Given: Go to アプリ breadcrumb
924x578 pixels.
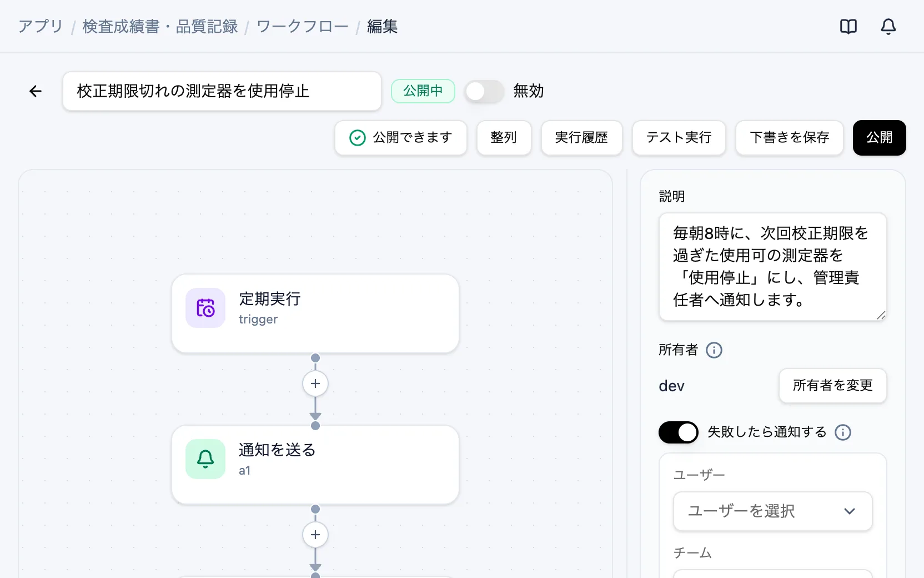Looking at the screenshot, I should click(41, 27).
